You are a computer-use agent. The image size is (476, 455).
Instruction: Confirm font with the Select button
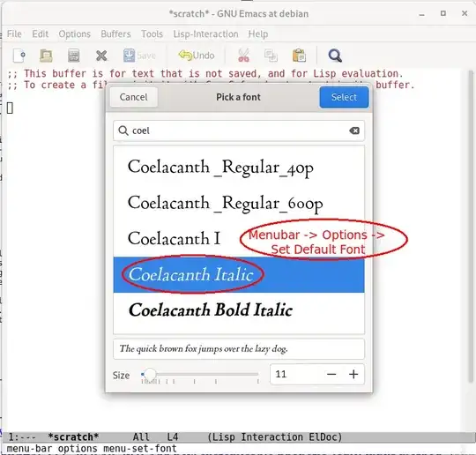point(344,97)
